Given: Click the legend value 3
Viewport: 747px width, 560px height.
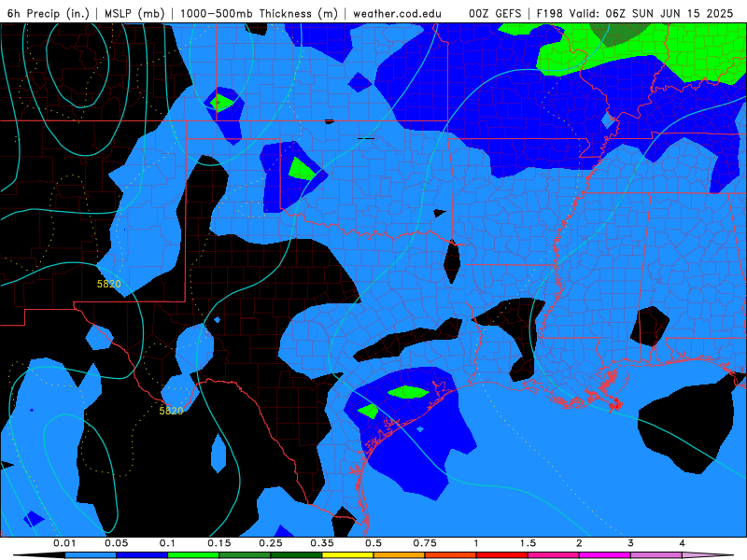Looking at the screenshot, I should click(631, 543).
